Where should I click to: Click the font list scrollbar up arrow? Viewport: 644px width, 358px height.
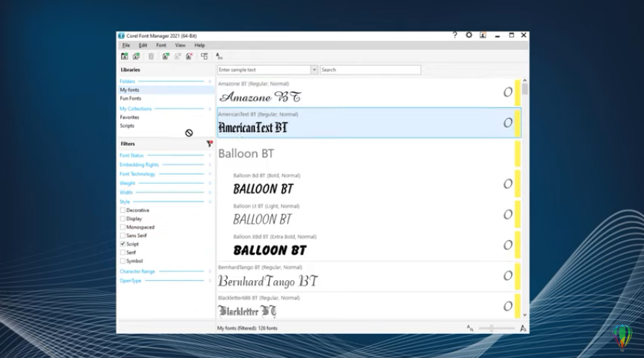click(525, 81)
